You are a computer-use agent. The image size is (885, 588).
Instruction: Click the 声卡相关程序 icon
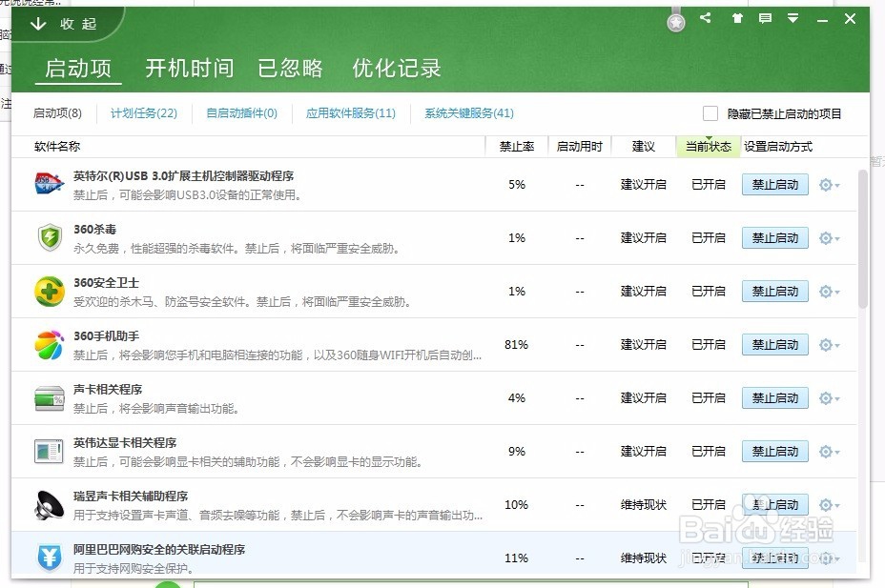[49, 398]
